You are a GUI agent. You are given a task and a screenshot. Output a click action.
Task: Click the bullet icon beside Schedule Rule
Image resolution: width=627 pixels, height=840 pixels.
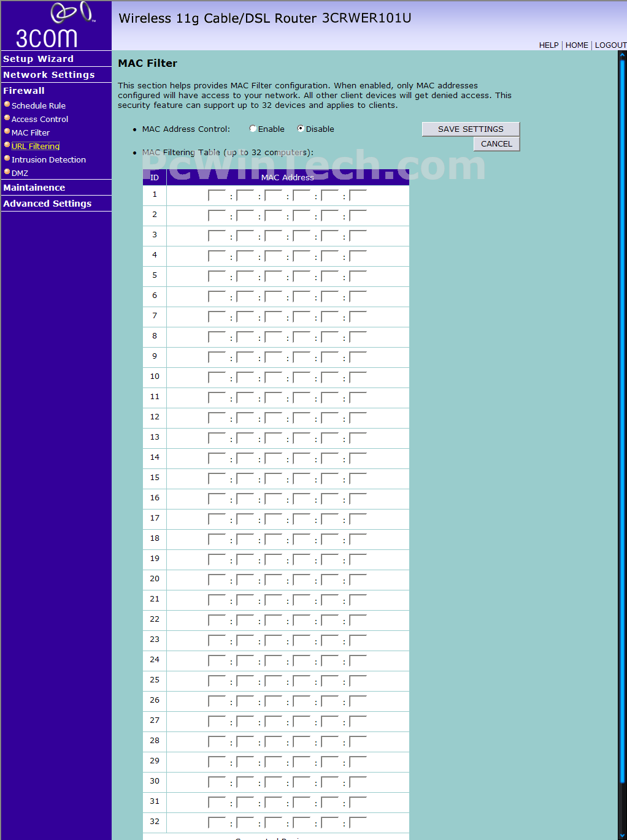(x=7, y=104)
